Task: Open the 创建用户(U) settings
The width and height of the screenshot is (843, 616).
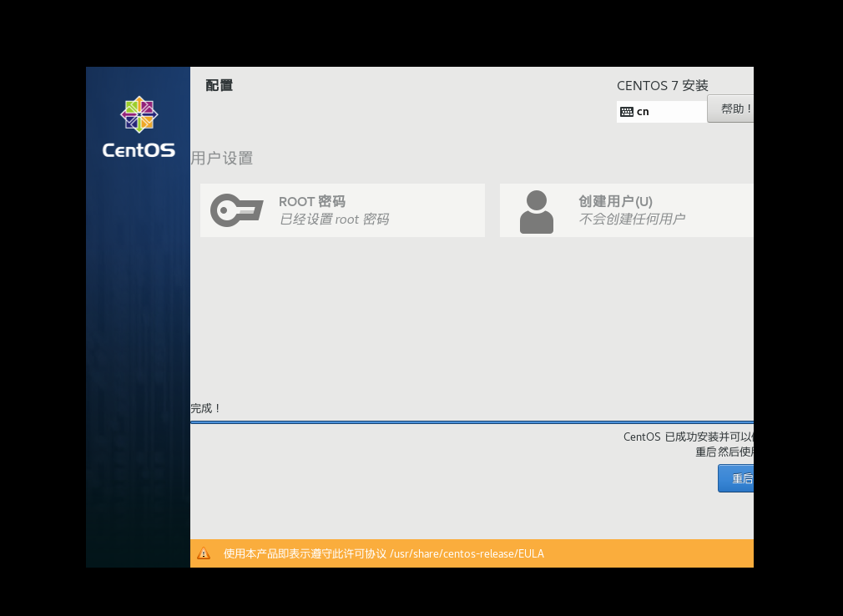Action: tap(626, 210)
